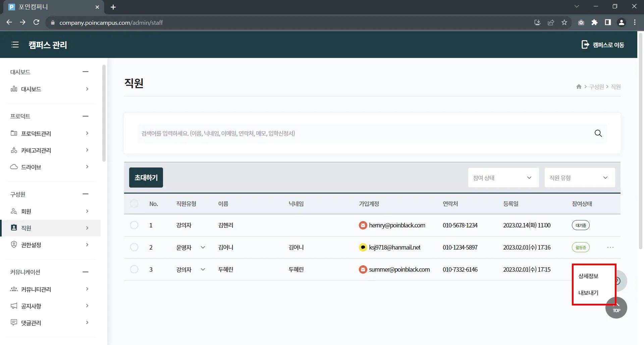The height and width of the screenshot is (345, 644).
Task: Collapse the 프로덕트 sidebar section
Action: click(86, 116)
